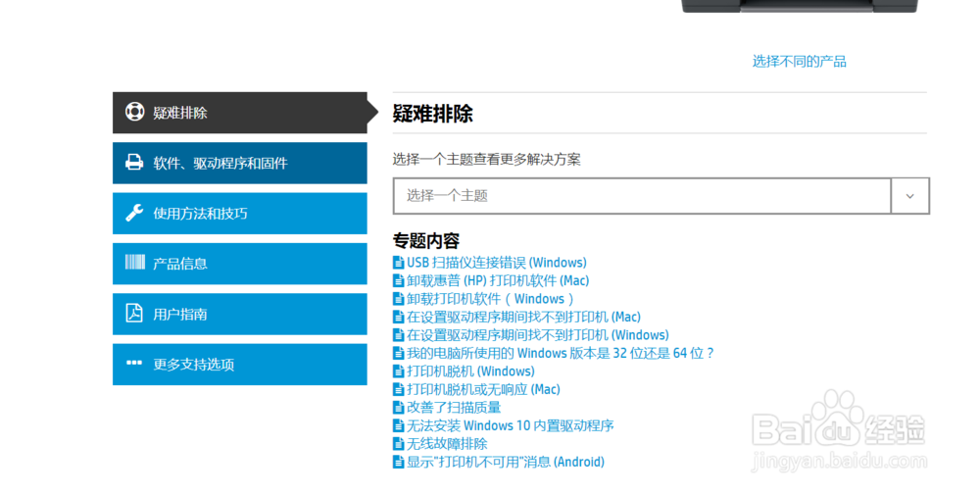Click the 选择不同的产品 link
The height and width of the screenshot is (494, 980).
tap(799, 62)
